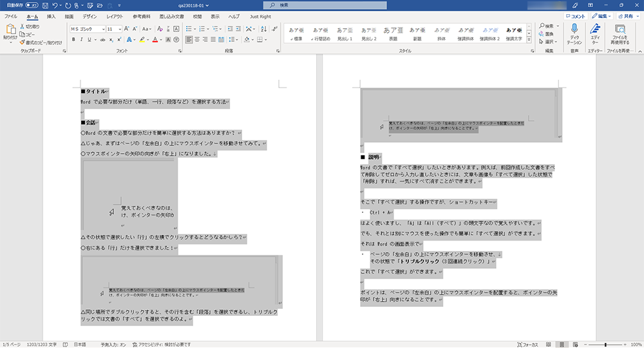Screen dimensions: 644x348
Task: Click 書式のコピー/貼り付け format painter
Action: click(x=41, y=42)
